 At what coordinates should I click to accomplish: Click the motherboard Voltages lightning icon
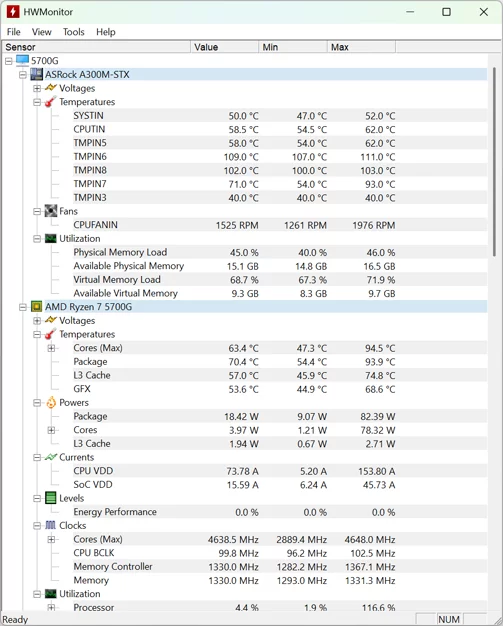click(x=51, y=88)
